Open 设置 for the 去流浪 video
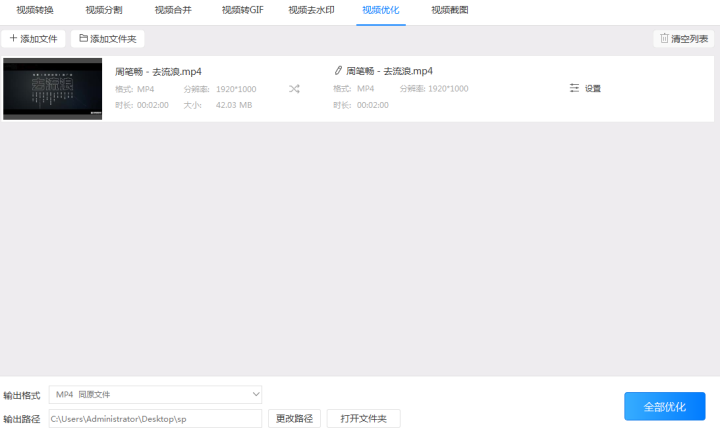This screenshot has height=429, width=720. pyautogui.click(x=585, y=88)
